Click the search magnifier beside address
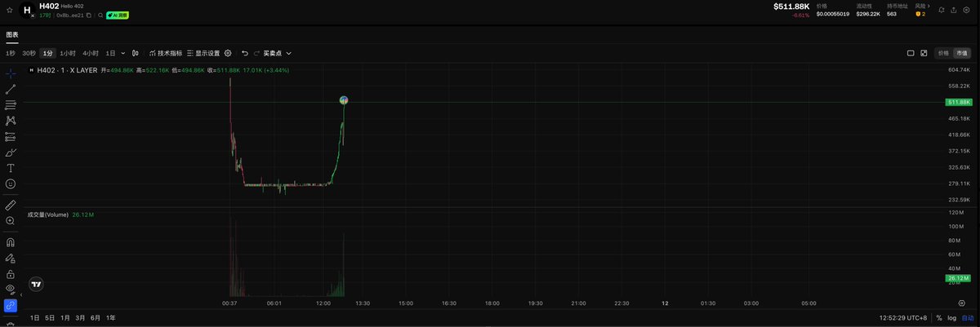Image resolution: width=980 pixels, height=327 pixels. [100, 15]
